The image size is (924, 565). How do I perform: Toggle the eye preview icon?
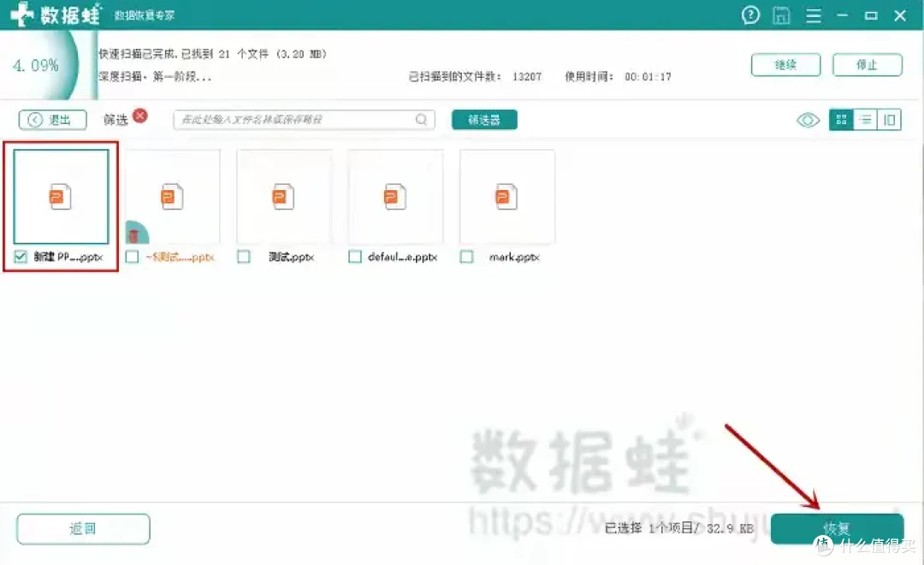click(808, 121)
